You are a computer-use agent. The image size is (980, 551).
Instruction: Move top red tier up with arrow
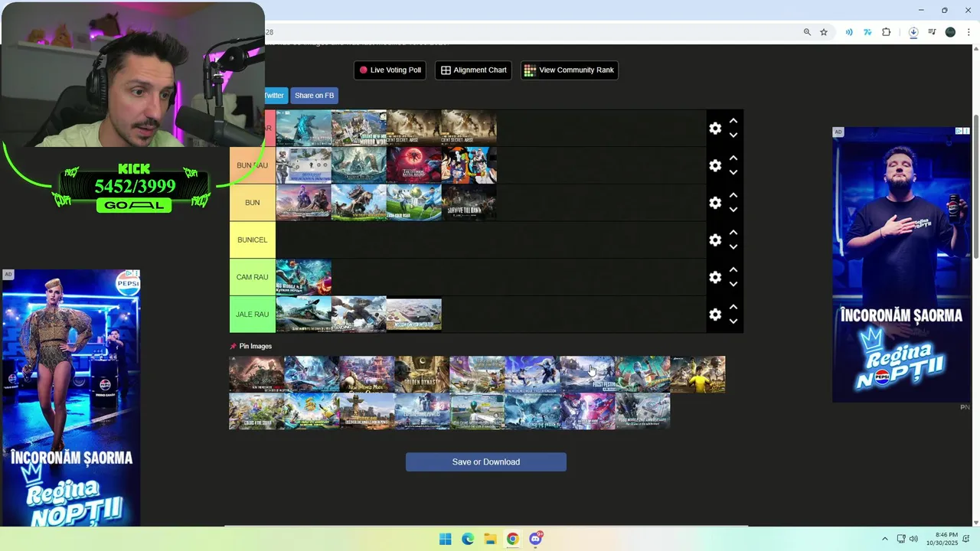[x=733, y=121]
